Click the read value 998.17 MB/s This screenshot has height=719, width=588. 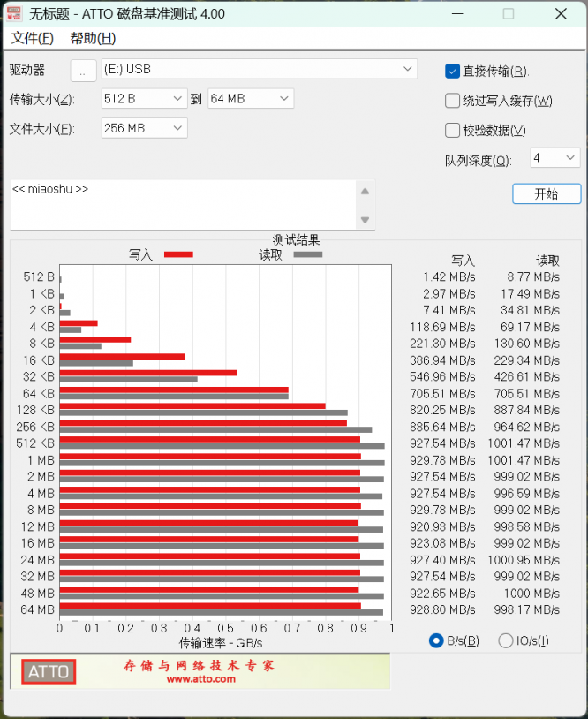point(526,609)
